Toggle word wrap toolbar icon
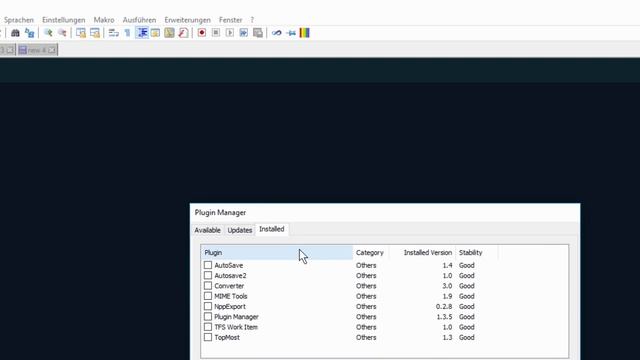This screenshot has height=360, width=640. (113, 33)
